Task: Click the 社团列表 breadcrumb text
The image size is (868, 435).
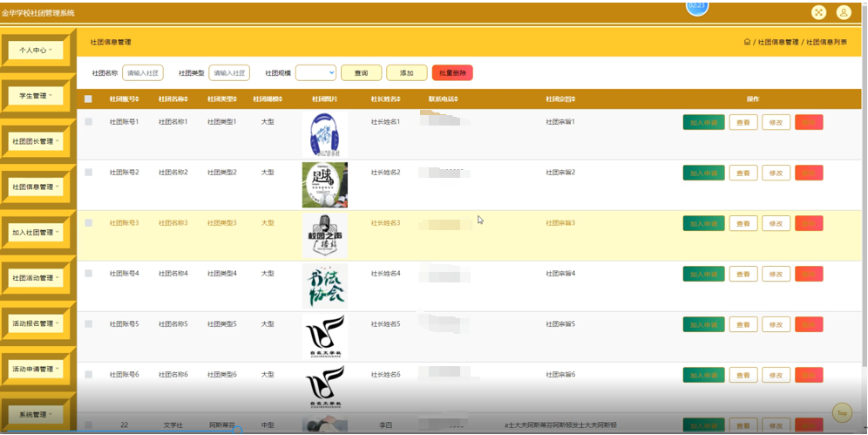Action: 826,42
